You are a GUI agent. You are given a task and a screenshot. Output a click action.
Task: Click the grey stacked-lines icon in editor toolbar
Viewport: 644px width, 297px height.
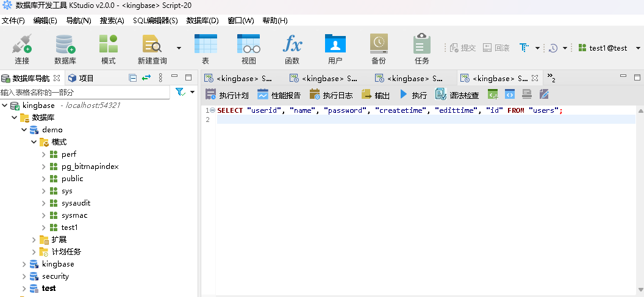(x=527, y=95)
